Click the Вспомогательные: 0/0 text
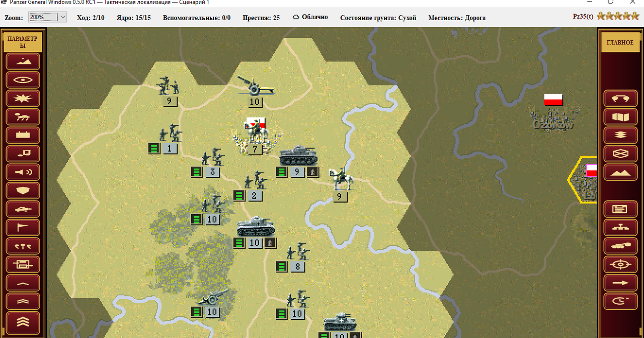Screen dimensions: 644x338 pos(197,18)
